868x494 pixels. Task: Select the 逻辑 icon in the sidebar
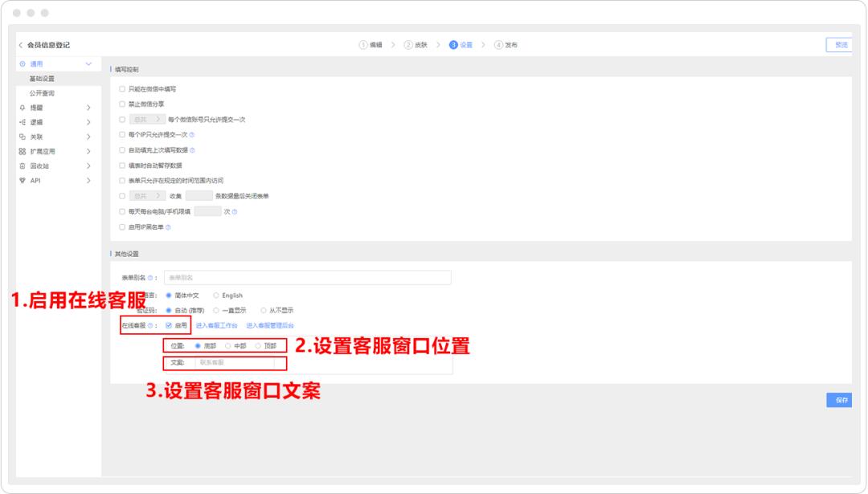coord(21,122)
